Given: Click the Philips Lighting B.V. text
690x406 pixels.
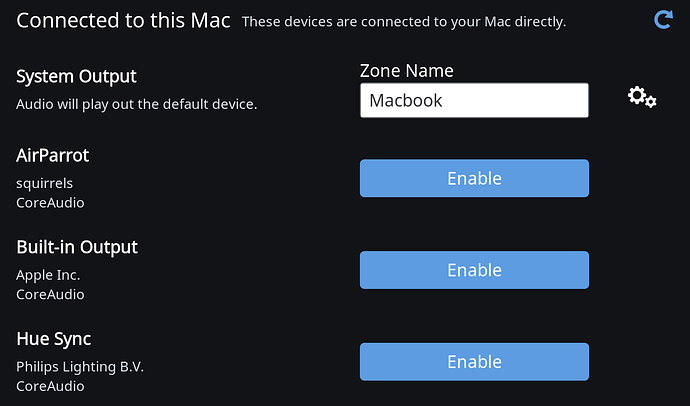Looking at the screenshot, I should pos(80,367).
